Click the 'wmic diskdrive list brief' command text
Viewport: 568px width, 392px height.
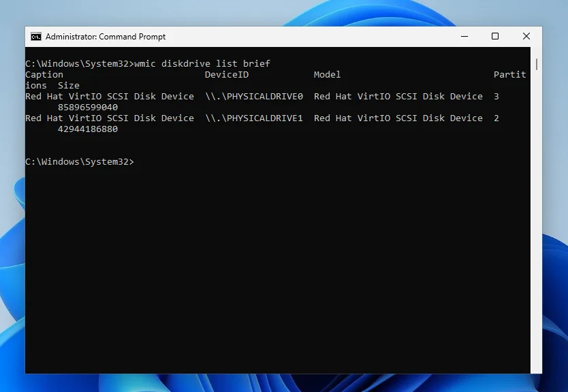coord(202,64)
